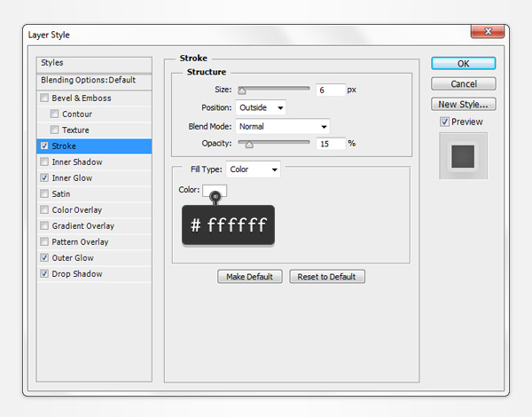This screenshot has width=532, height=417.
Task: Open the Position dropdown set to Outside
Action: tap(261, 107)
